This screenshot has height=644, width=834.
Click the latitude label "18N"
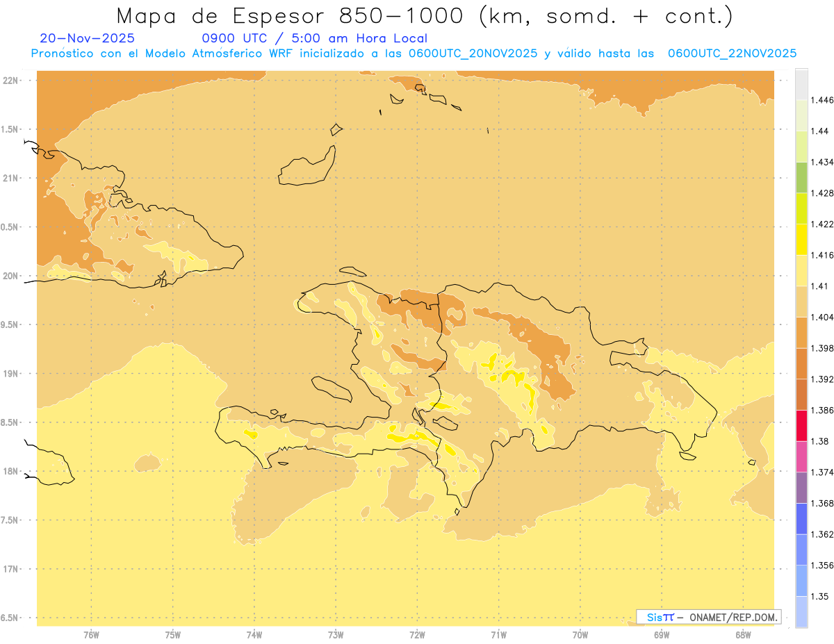(10, 471)
